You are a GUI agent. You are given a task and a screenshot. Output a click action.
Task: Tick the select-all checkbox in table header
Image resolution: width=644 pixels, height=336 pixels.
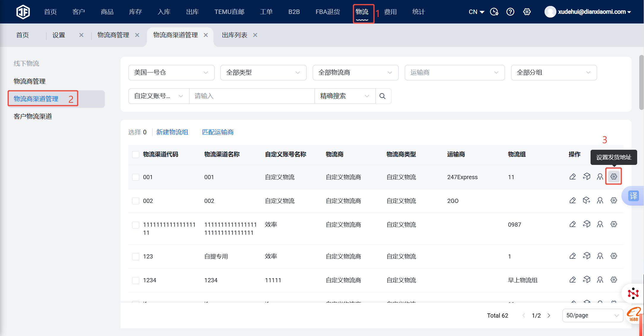pyautogui.click(x=136, y=154)
